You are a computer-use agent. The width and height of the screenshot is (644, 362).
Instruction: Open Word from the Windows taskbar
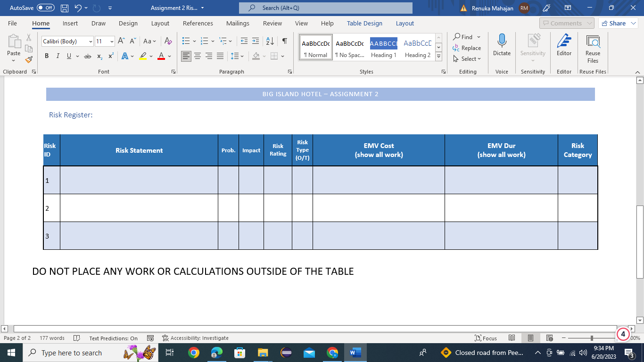[355, 352]
